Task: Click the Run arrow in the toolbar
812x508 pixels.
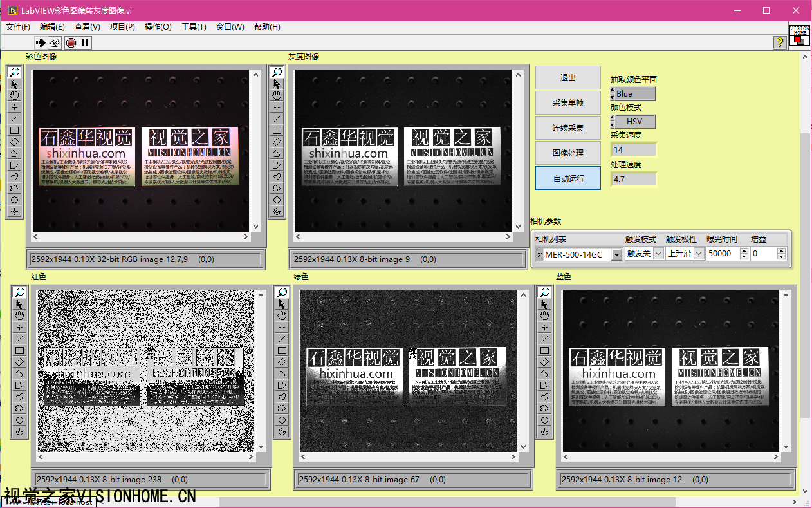Action: (41, 43)
